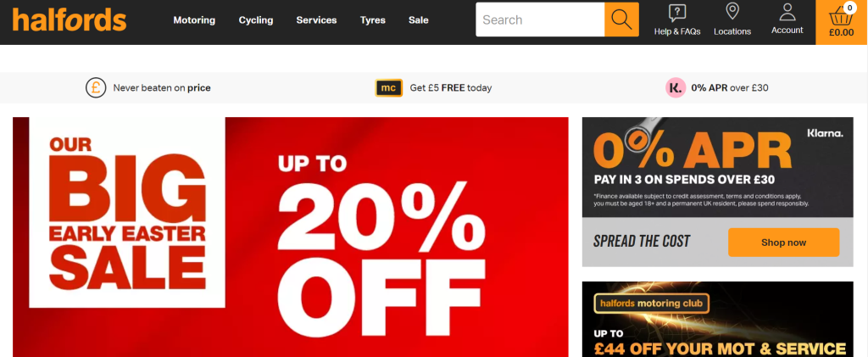Click the mc motoring club badge icon
This screenshot has height=357, width=868.
[x=388, y=87]
